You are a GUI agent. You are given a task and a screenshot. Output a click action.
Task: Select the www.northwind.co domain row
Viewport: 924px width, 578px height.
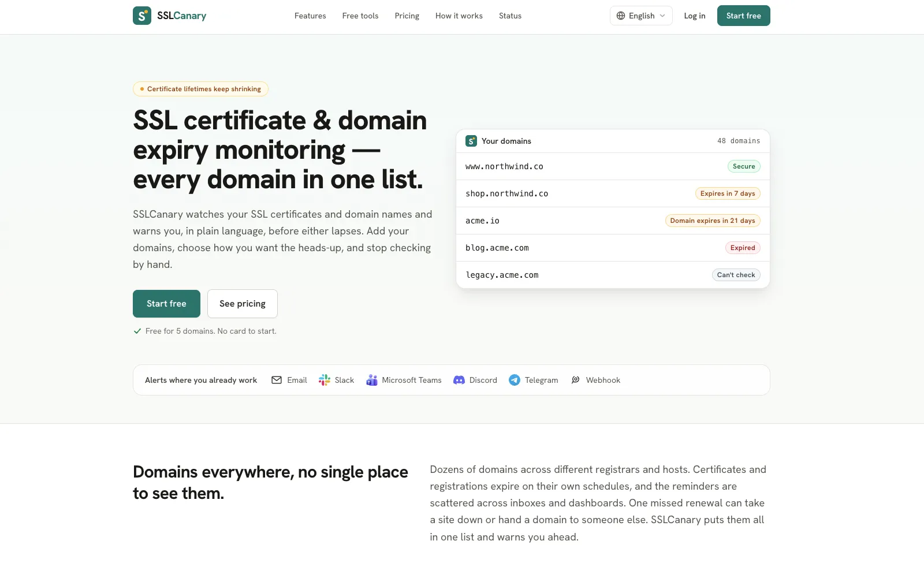pos(613,166)
